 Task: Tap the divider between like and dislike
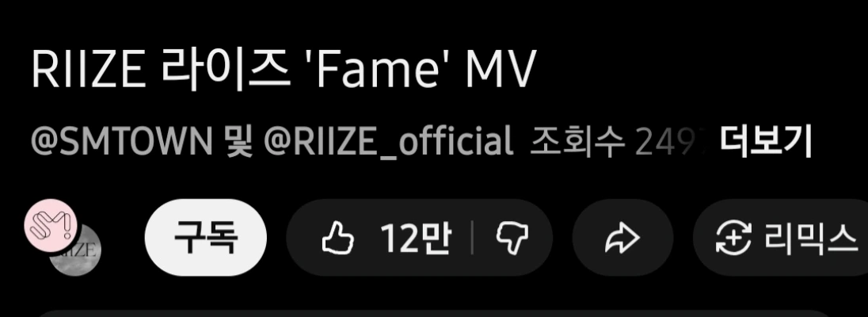(x=472, y=239)
